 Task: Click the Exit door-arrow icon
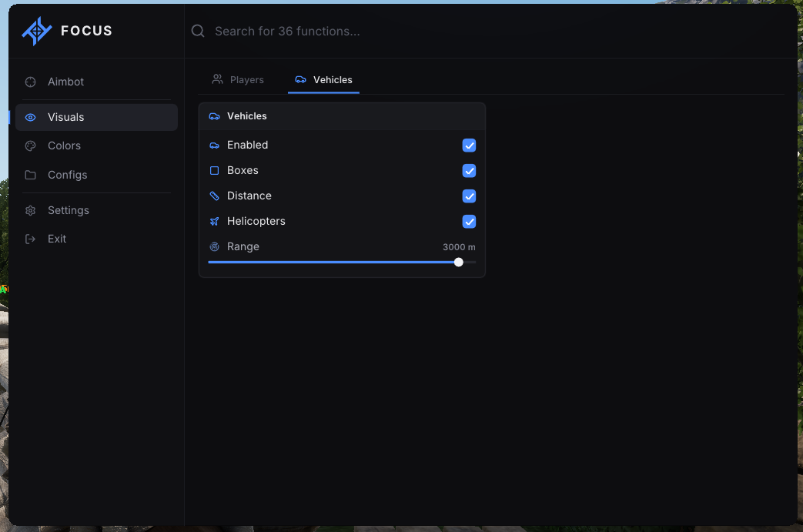click(x=30, y=239)
